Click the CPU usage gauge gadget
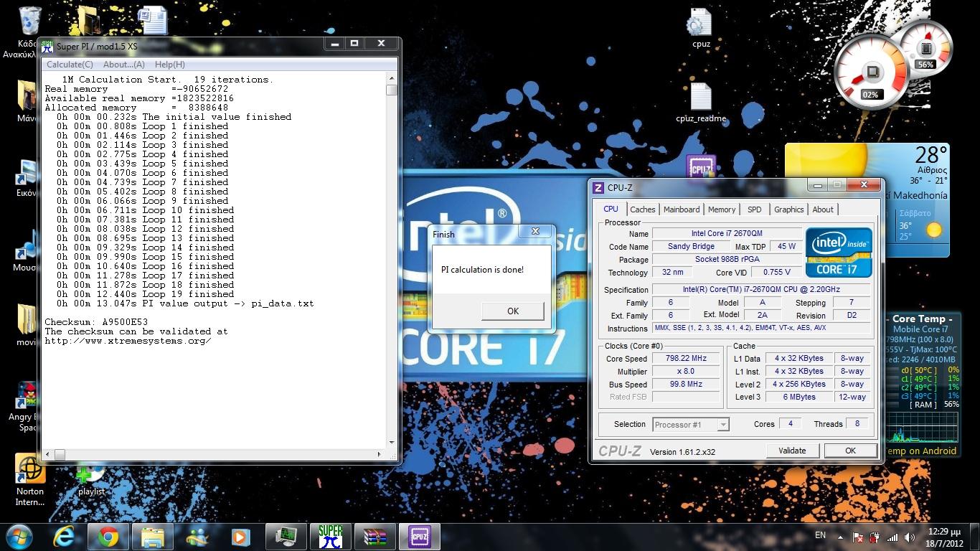Image resolution: width=980 pixels, height=551 pixels. tap(871, 71)
